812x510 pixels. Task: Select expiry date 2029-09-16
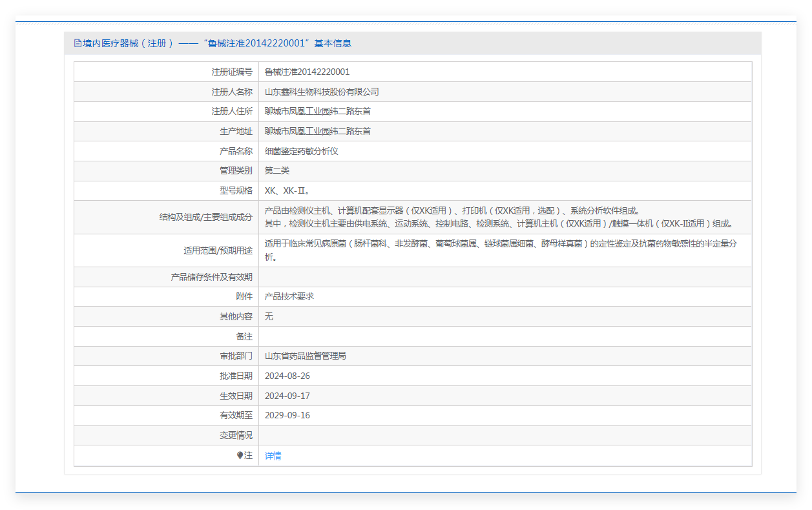tap(287, 415)
